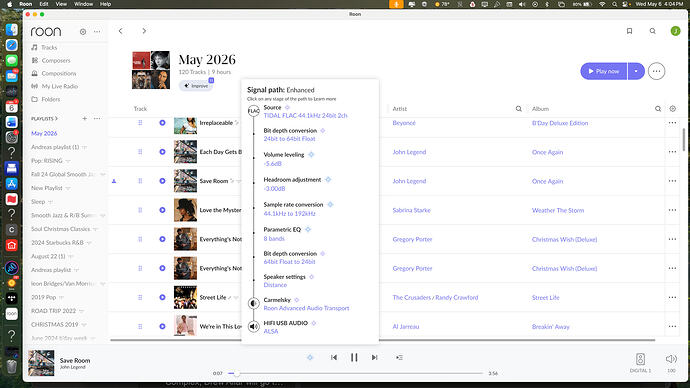Click the Save Room now playing thumbnail
690x388 pixels.
point(41,362)
